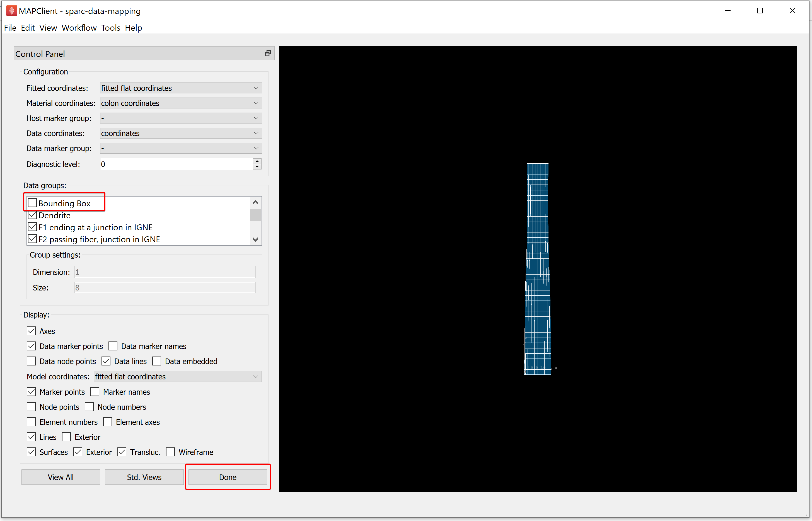Open the Data marker group dropdown

181,148
